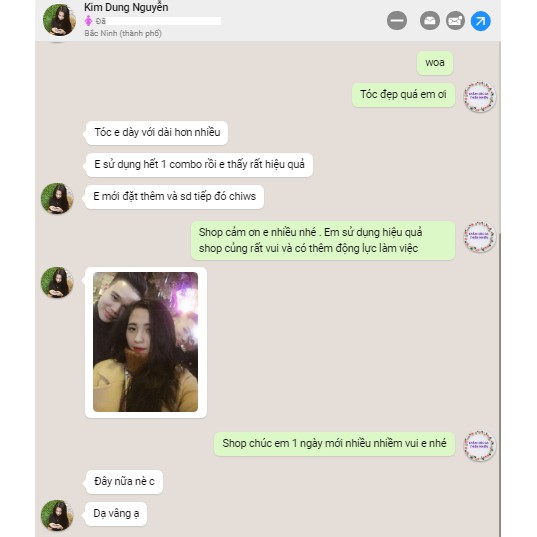Click Kim Dung Nguyễn header avatar
Screen dimensions: 537x537
click(60, 20)
